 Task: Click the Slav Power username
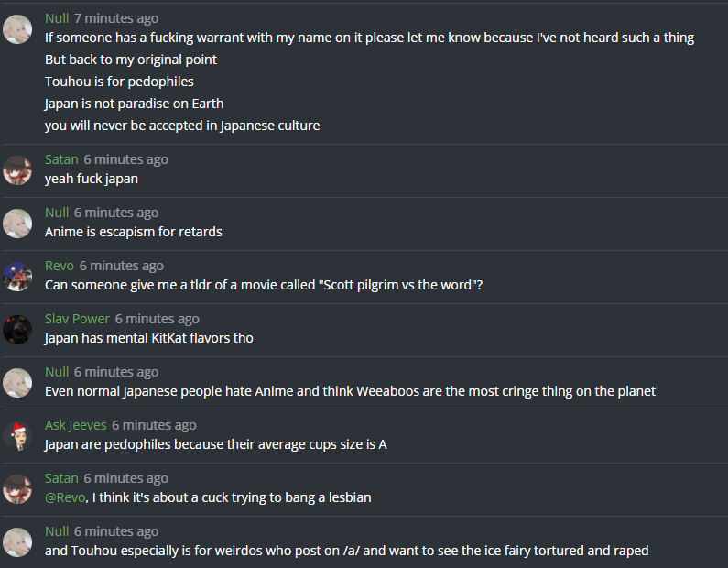(77, 319)
